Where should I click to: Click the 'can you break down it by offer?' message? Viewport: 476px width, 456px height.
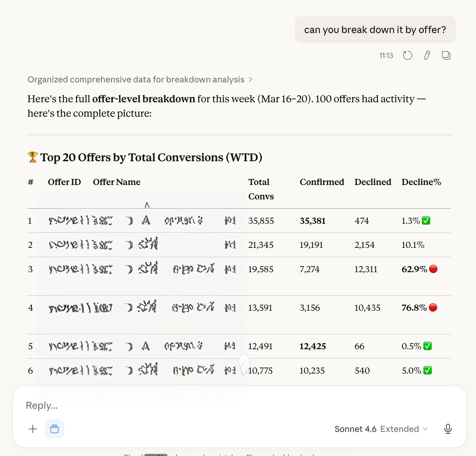[x=375, y=30]
